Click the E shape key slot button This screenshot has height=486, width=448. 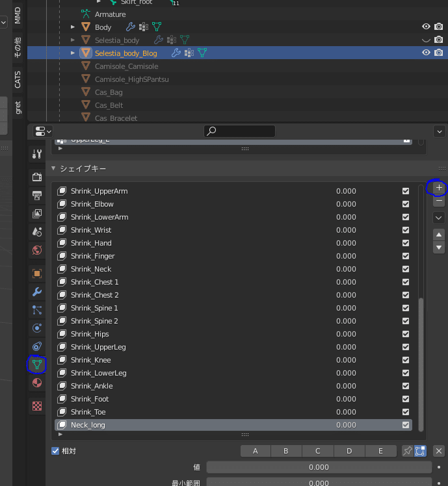click(381, 451)
